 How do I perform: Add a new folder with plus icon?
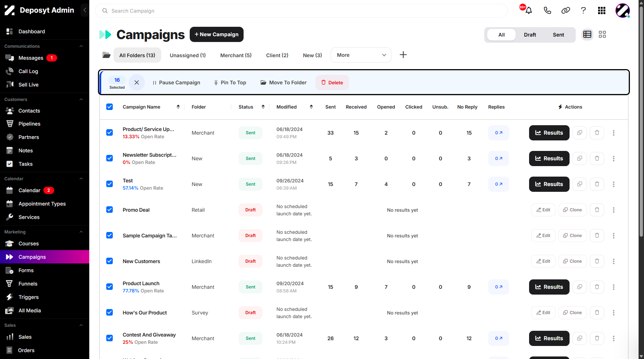pos(403,55)
